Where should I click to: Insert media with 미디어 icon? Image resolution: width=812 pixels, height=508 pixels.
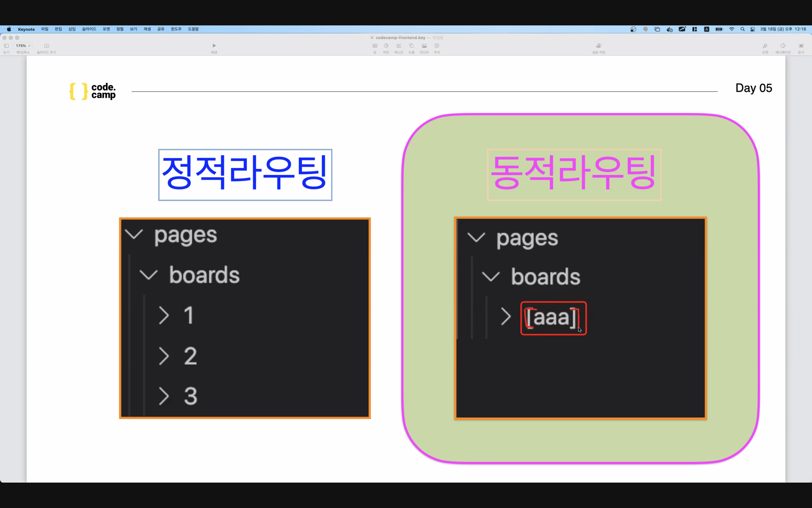[424, 46]
